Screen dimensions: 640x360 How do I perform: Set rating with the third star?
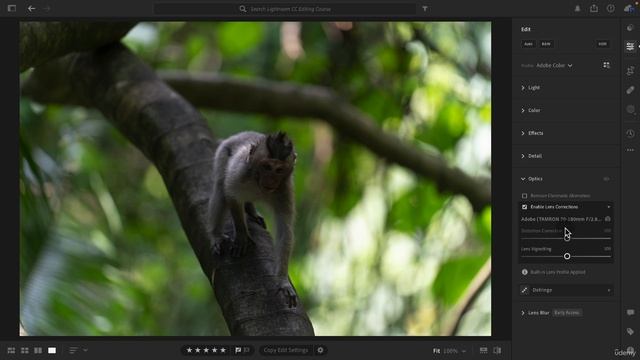tap(206, 350)
